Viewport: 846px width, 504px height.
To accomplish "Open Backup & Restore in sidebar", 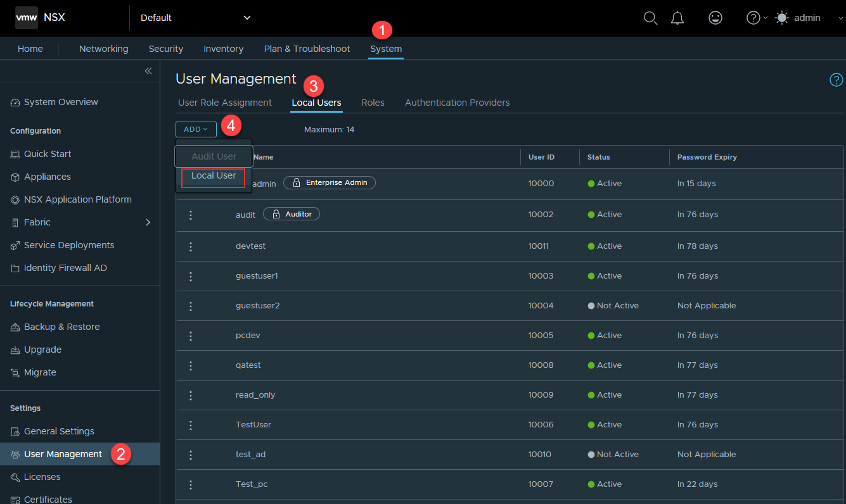I will (61, 327).
